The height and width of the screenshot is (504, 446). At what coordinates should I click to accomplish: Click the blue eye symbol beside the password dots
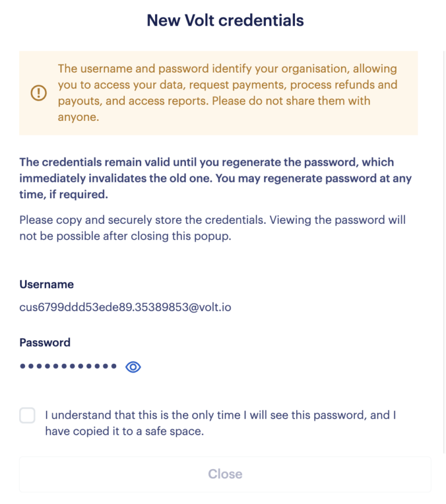(x=132, y=367)
